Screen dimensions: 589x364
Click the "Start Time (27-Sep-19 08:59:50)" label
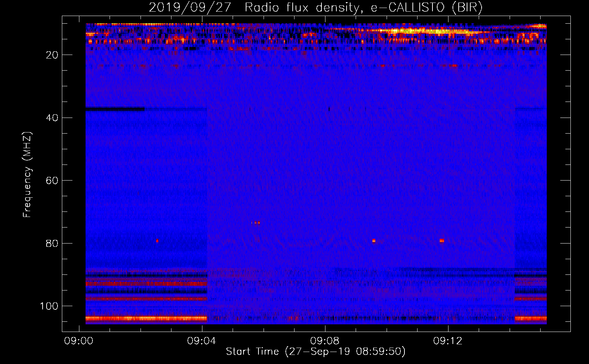click(x=316, y=352)
